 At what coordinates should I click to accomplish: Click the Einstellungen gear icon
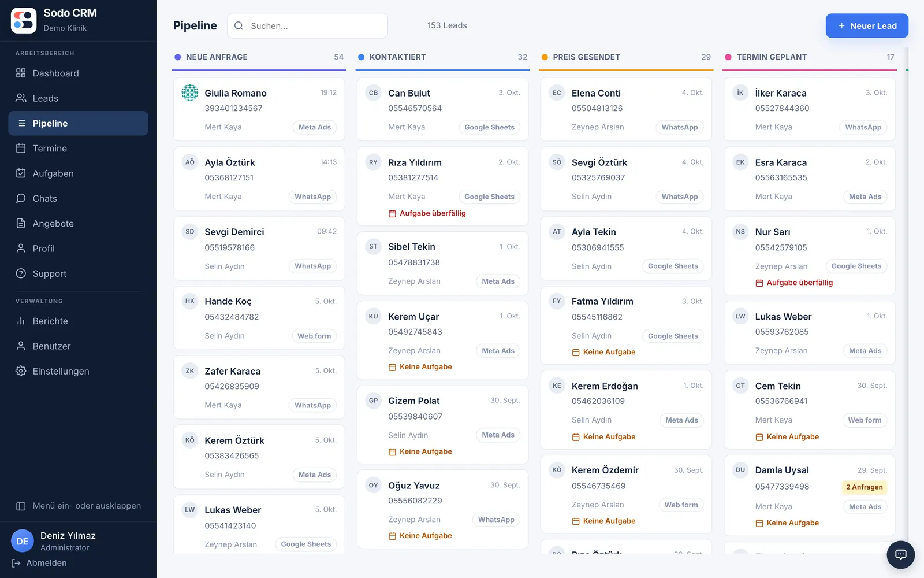tap(21, 371)
